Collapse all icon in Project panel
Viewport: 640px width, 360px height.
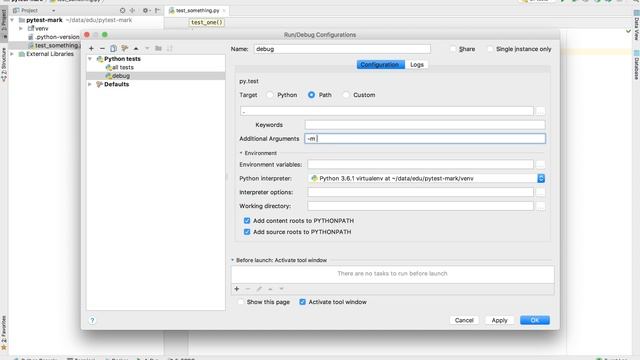pyautogui.click(x=132, y=10)
